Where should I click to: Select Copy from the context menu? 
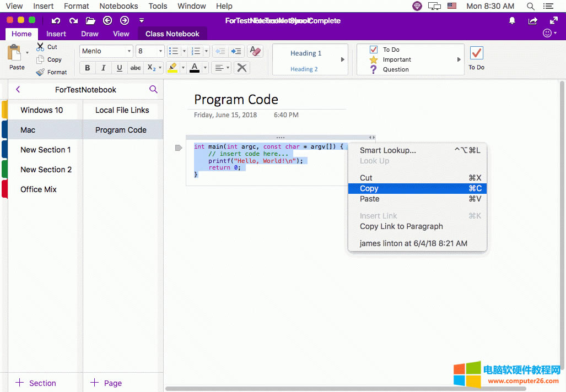(369, 188)
